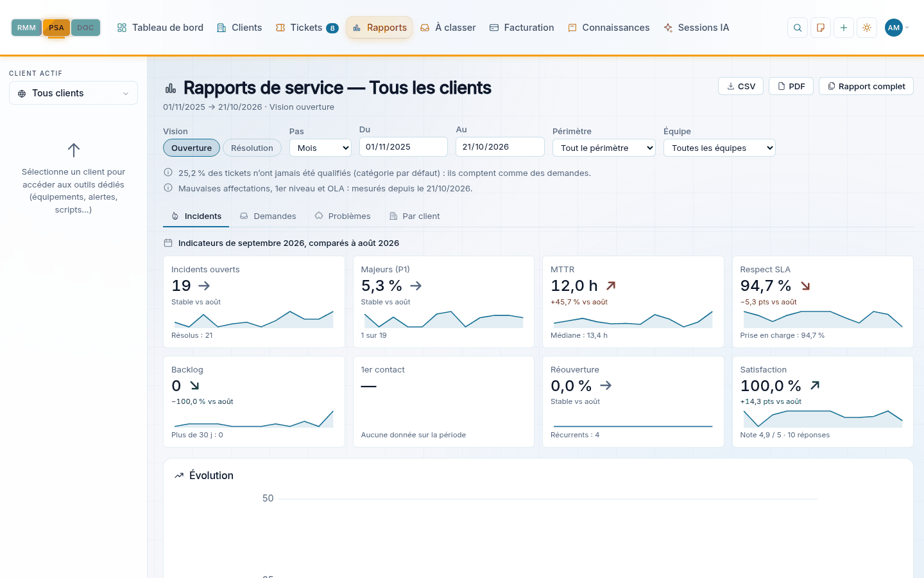Viewport: 924px width, 578px height.
Task: Click the plus icon to create new
Action: coord(844,28)
